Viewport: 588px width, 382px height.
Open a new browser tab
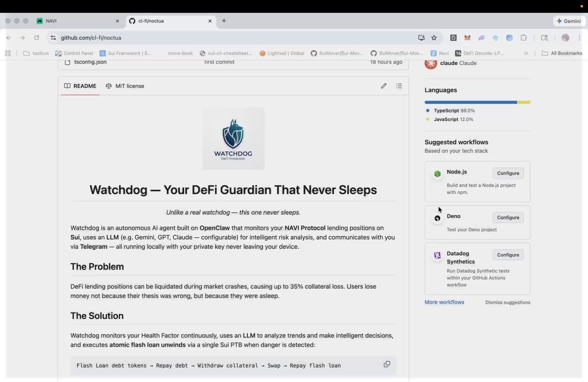click(x=224, y=21)
